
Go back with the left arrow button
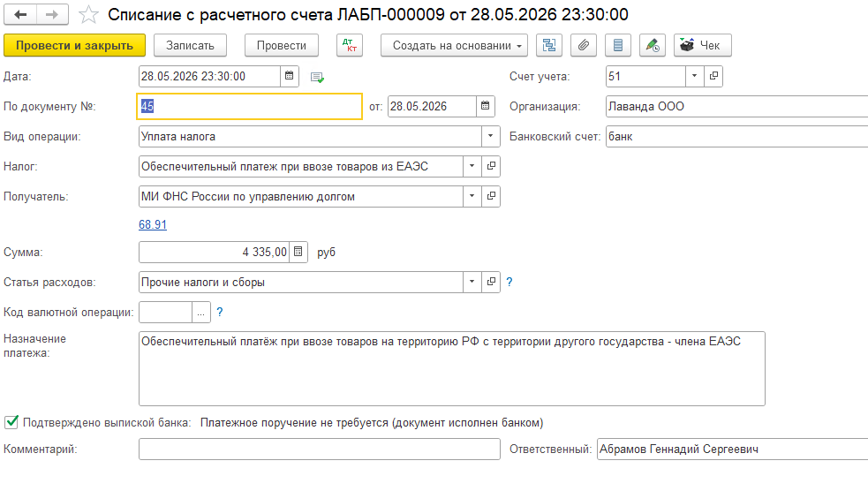(x=20, y=14)
